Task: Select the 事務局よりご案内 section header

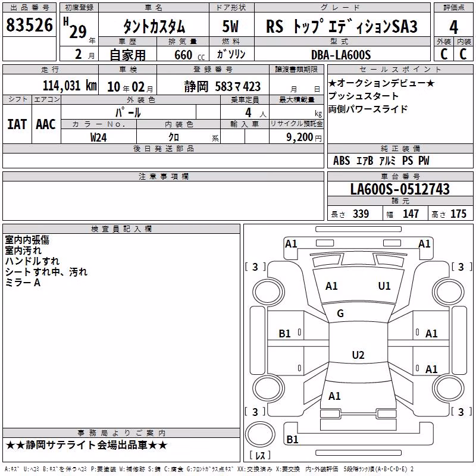Action: (121, 433)
